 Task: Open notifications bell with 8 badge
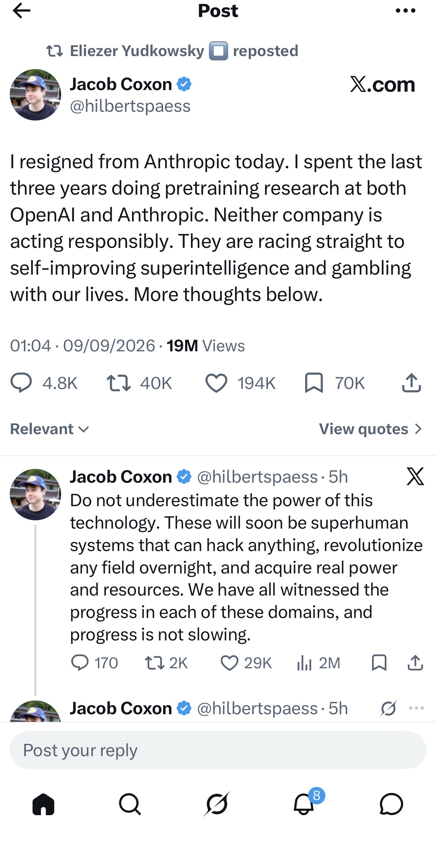304,803
